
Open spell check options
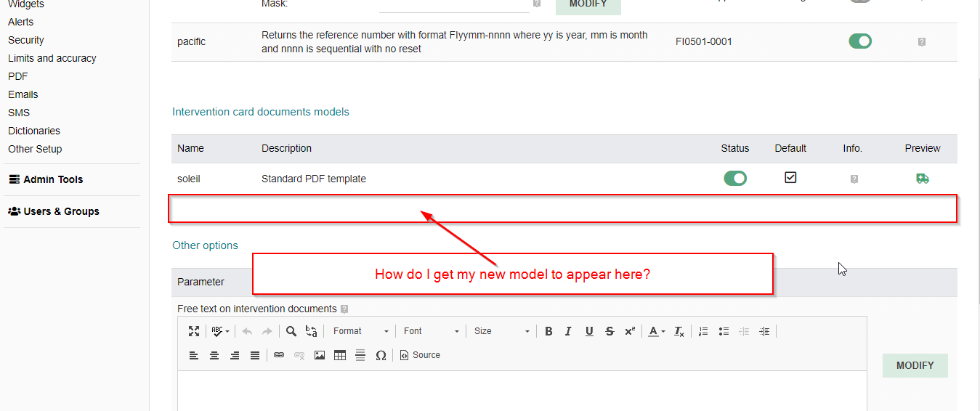[x=221, y=331]
